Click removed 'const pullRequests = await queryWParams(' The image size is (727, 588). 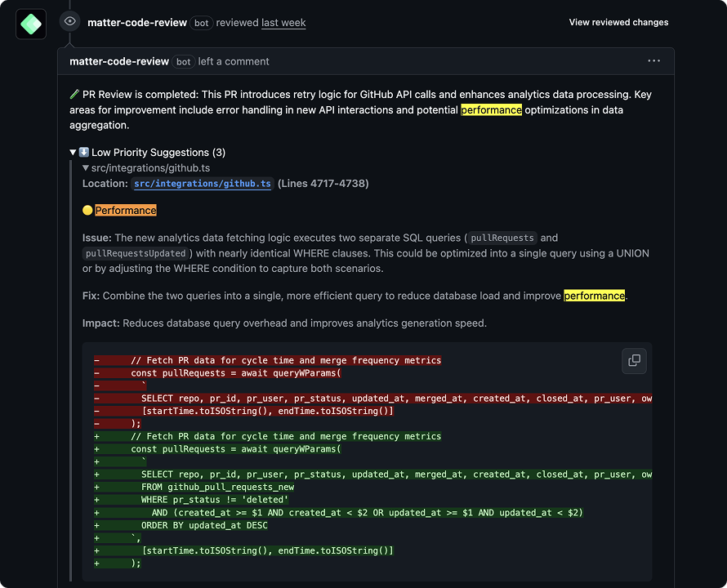click(x=217, y=373)
